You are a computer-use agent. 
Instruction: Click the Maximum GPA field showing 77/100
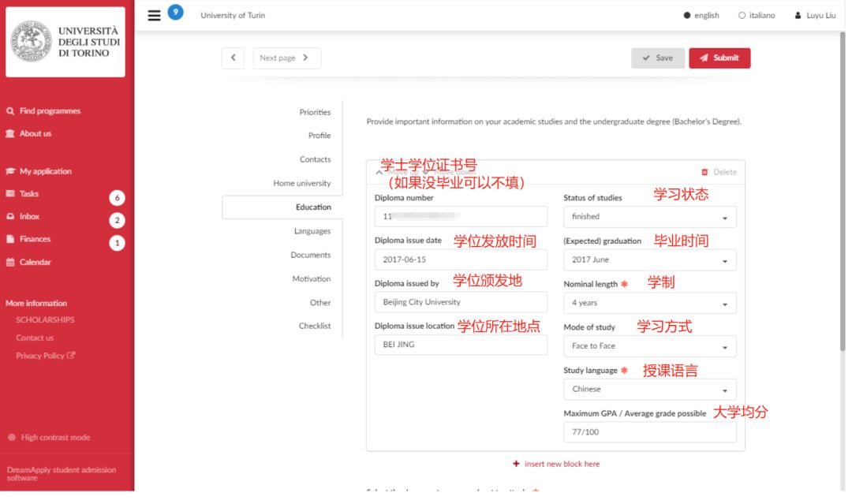650,432
